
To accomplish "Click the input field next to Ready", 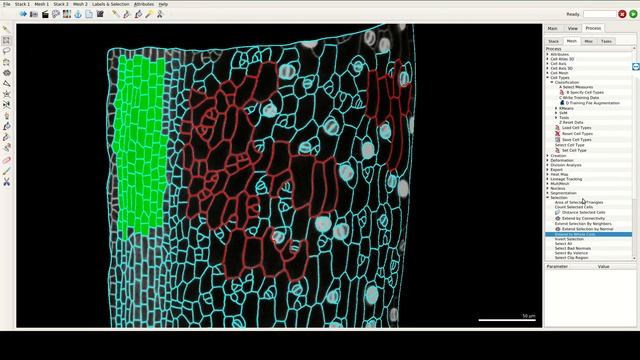I will tap(600, 14).
